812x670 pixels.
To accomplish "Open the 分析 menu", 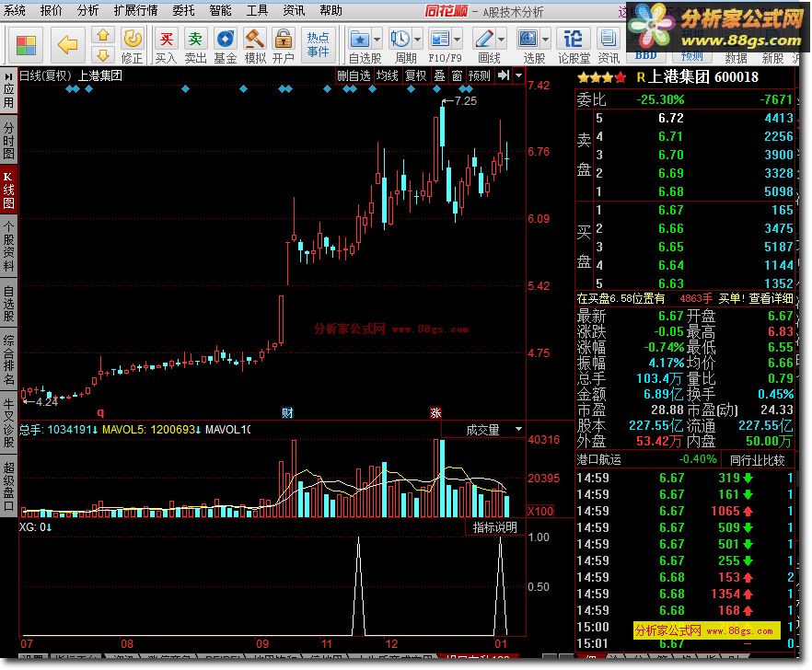I will pos(87,10).
